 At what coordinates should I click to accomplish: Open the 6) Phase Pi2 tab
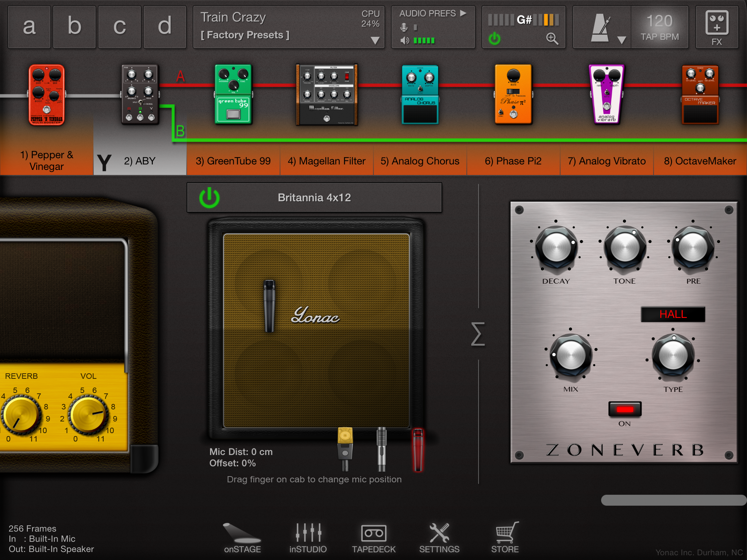pos(514,161)
